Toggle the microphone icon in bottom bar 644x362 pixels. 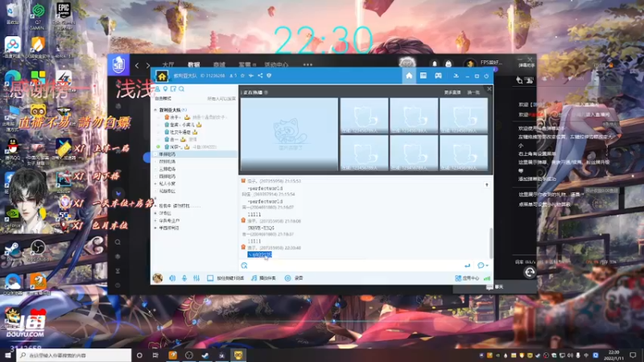tap(184, 278)
